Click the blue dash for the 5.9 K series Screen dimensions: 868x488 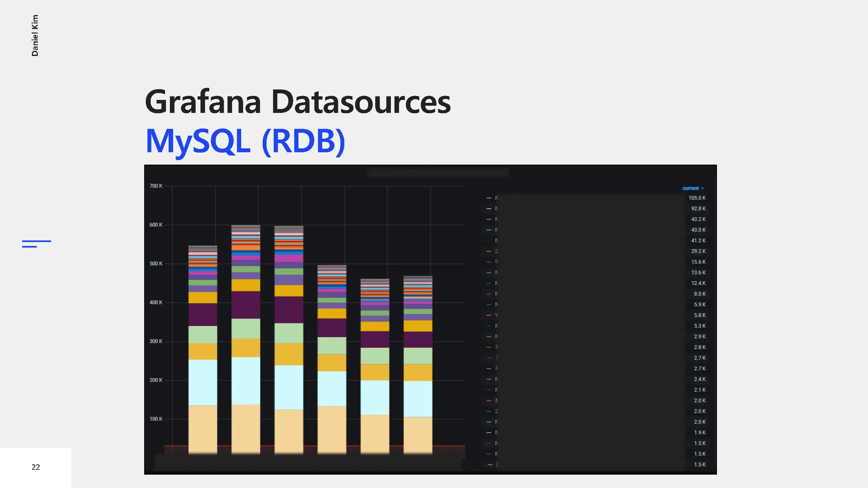[489, 305]
